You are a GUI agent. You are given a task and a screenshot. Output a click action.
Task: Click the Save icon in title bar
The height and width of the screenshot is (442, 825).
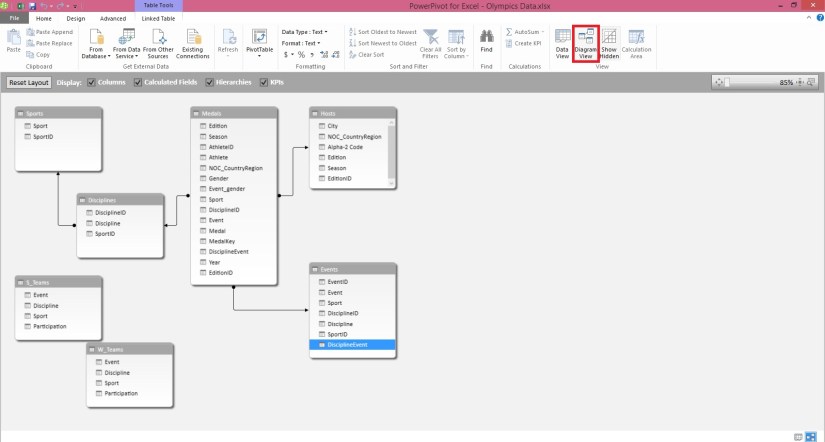(33, 6)
